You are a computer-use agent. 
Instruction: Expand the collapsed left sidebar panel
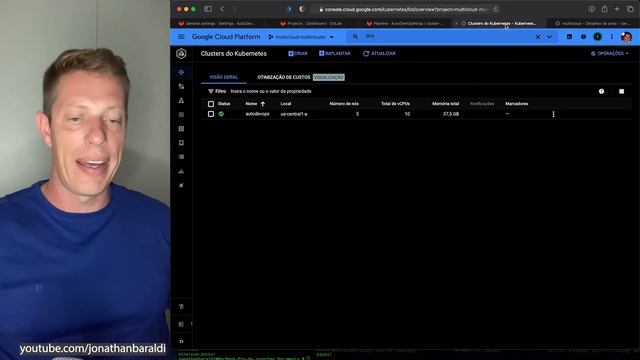coord(181,341)
